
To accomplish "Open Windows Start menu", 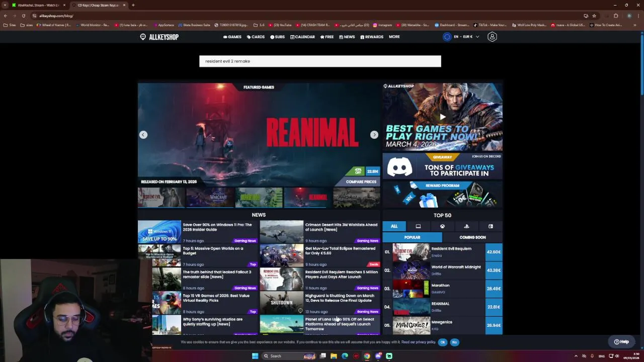I will point(255,356).
